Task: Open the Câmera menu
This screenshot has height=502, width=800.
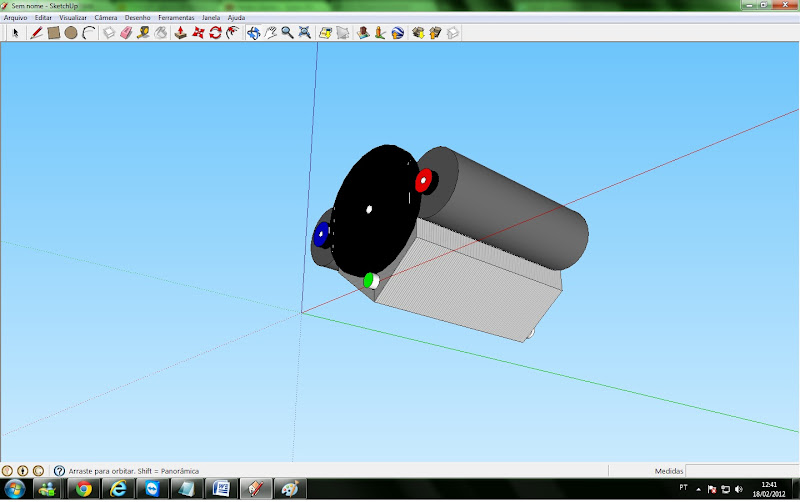Action: 106,17
